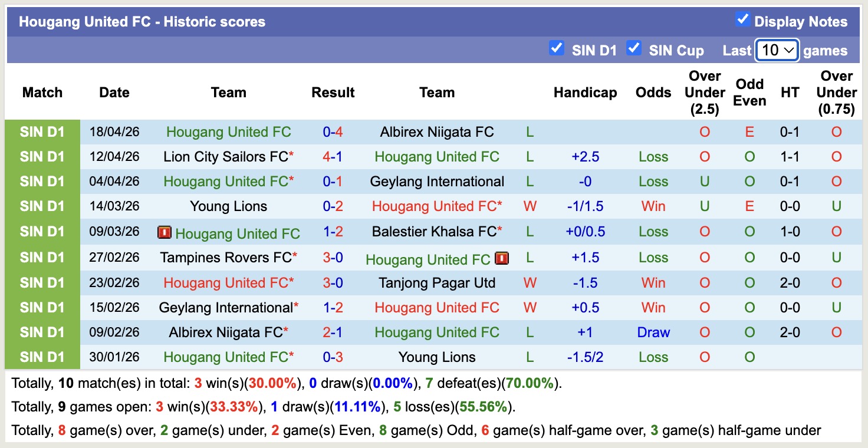Click the SIN D1 badge on the 30/01/26 row
This screenshot has width=868, height=448.
[42, 357]
